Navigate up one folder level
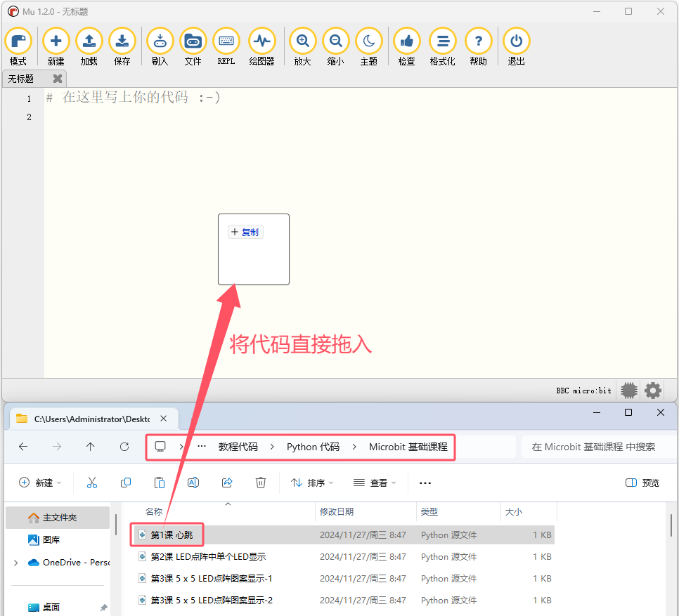This screenshot has height=616, width=679. [x=90, y=447]
